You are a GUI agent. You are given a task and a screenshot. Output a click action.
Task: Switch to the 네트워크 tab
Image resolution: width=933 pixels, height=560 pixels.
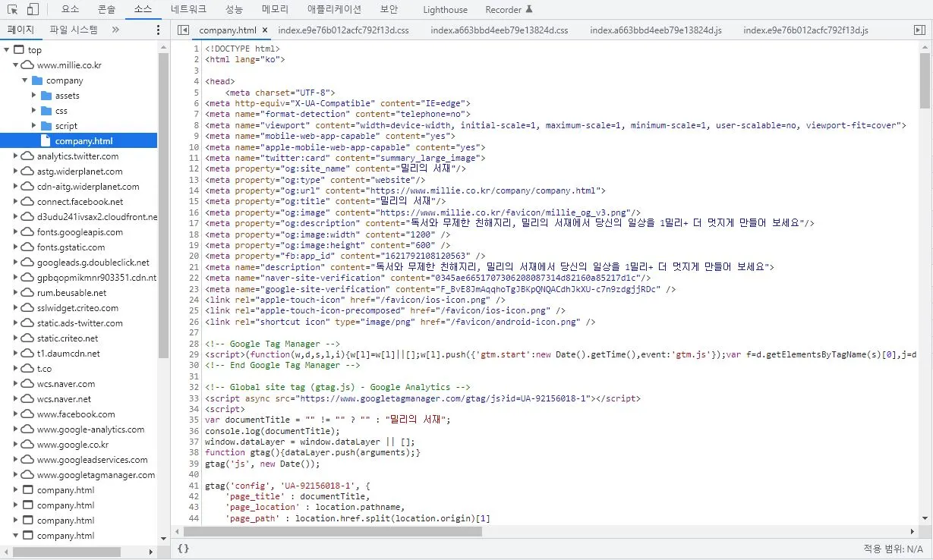(190, 9)
